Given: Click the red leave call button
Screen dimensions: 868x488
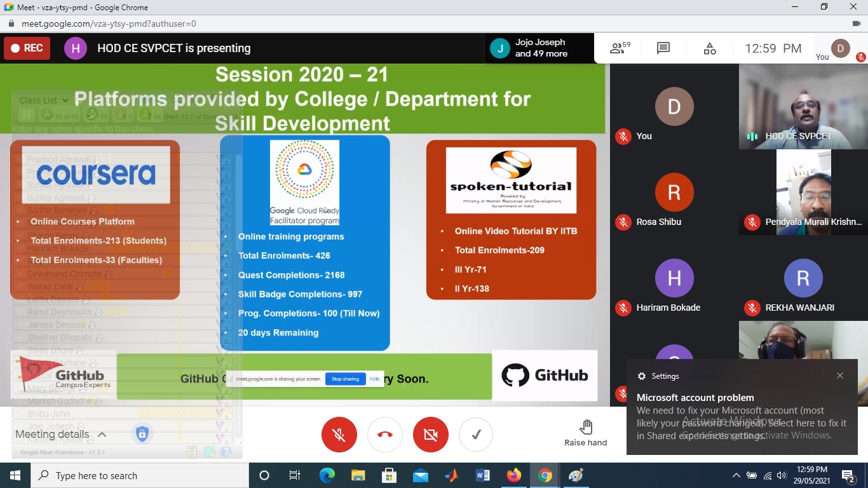Looking at the screenshot, I should click(x=385, y=435).
